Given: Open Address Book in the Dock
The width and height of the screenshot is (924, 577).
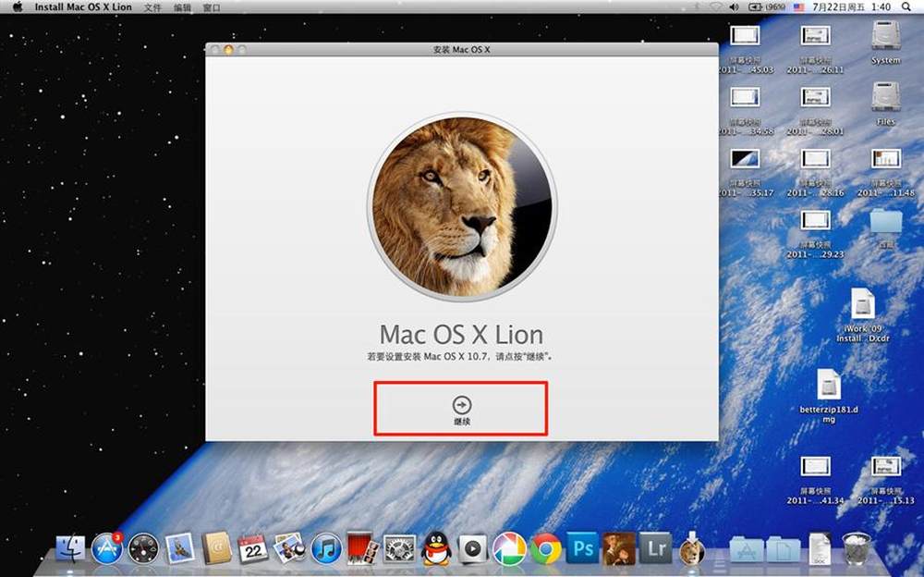Looking at the screenshot, I should [x=216, y=548].
